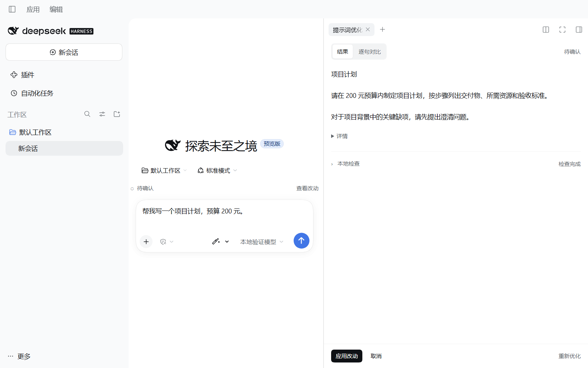Search workspaces with magnifier icon
Viewport: 588px width, 368px height.
87,114
